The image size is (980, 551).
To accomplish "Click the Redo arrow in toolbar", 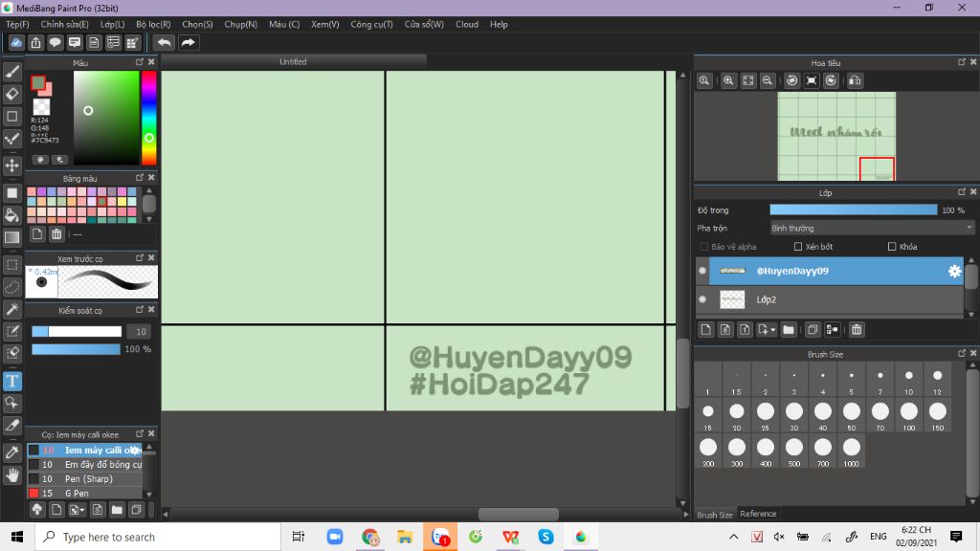I will click(188, 42).
